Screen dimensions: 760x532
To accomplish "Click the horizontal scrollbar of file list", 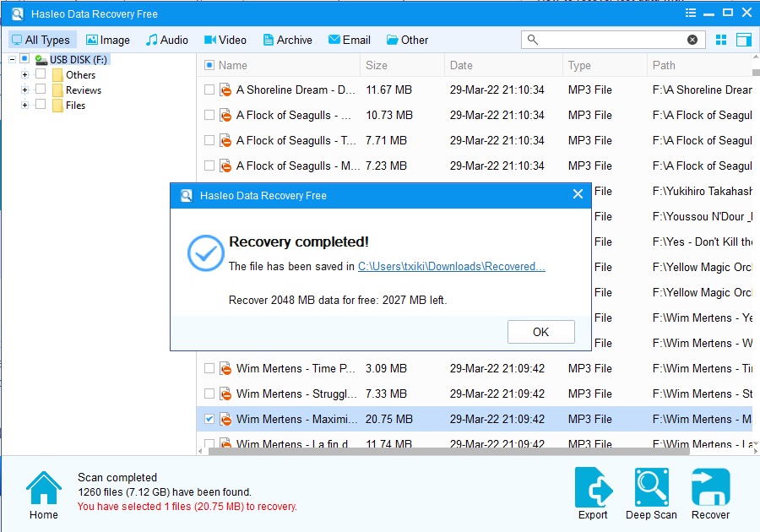I will [449, 451].
